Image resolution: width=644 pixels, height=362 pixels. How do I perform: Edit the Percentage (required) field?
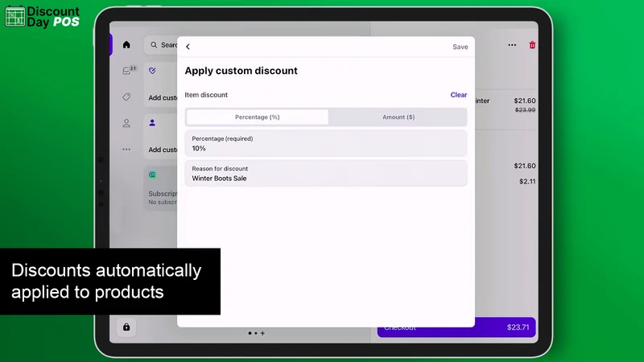click(x=326, y=144)
